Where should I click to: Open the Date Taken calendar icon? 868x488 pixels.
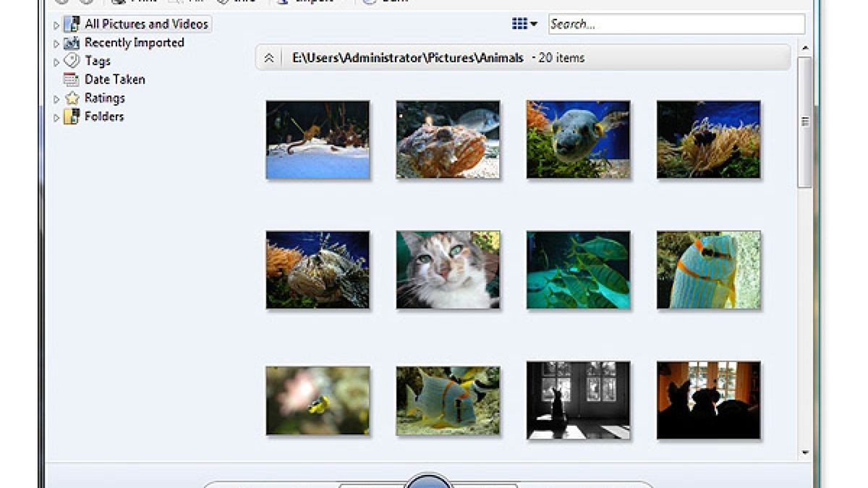click(x=72, y=80)
